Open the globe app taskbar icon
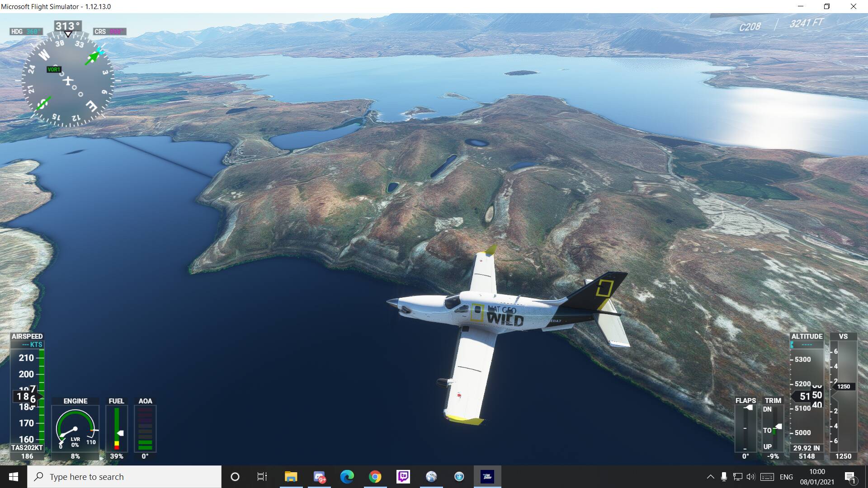The height and width of the screenshot is (488, 868). [x=431, y=477]
